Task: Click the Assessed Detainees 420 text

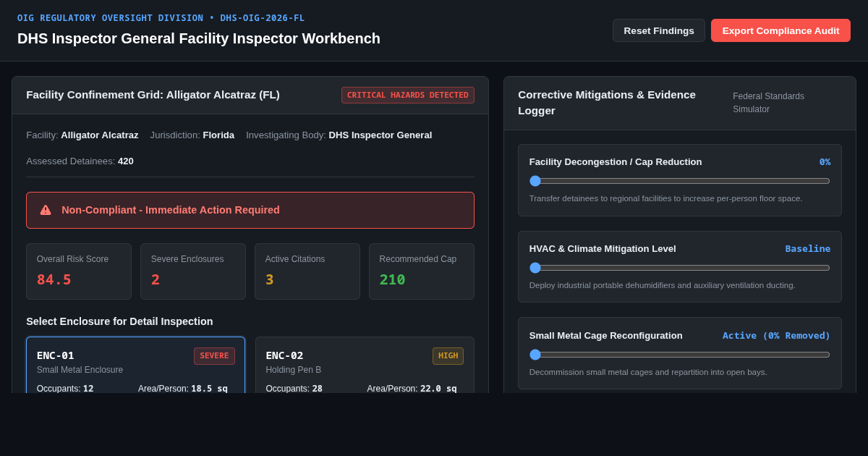Action: pos(80,161)
